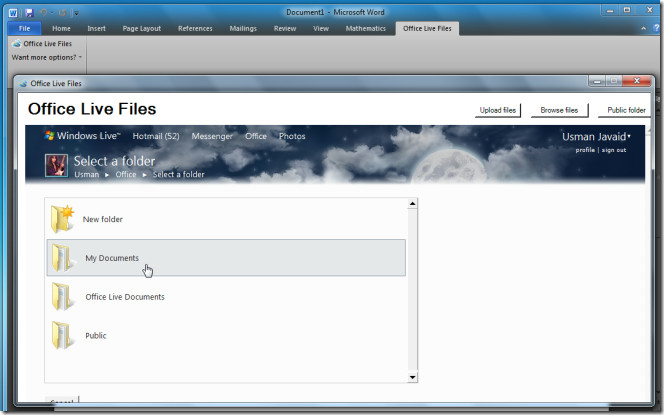Click the folder list scroll up arrow

coord(412,204)
